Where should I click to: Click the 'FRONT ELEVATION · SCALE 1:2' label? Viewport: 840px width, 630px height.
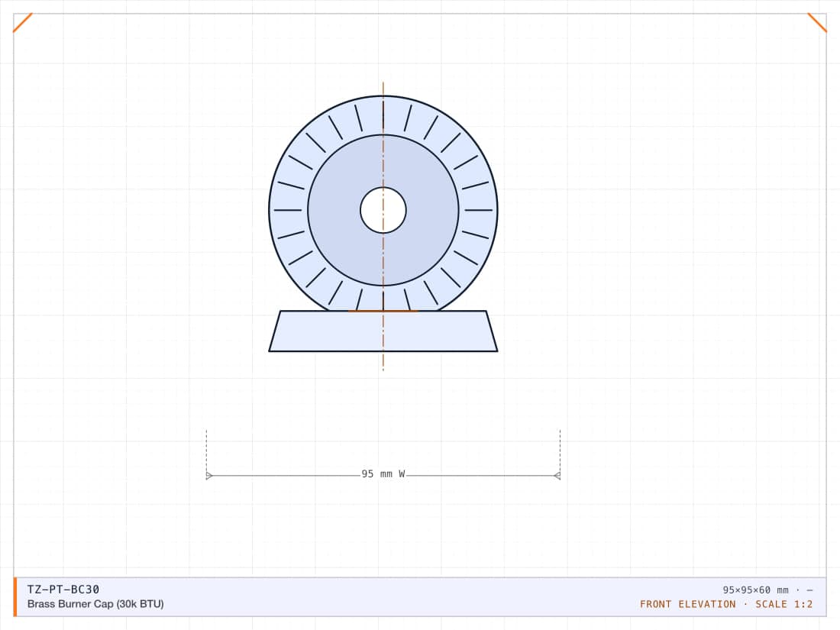[x=726, y=604]
